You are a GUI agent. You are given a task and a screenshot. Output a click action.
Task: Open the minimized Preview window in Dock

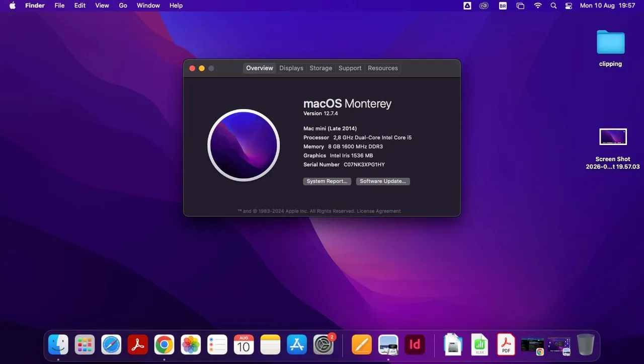559,345
